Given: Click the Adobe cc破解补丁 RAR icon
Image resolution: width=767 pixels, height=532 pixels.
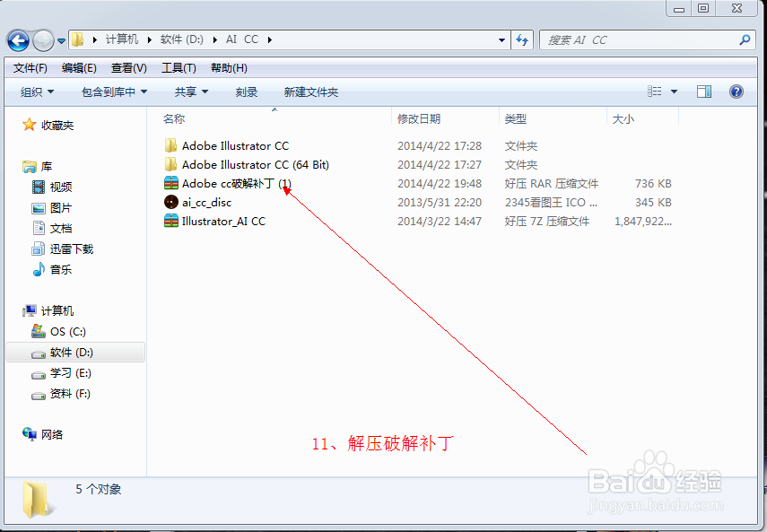Looking at the screenshot, I should pyautogui.click(x=170, y=183).
